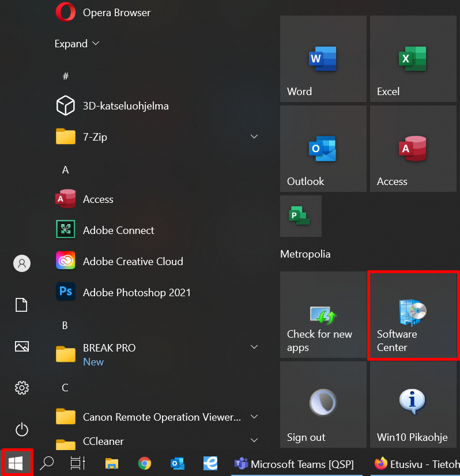
Task: Open the Win10 Pikaohje tile
Action: [413, 405]
